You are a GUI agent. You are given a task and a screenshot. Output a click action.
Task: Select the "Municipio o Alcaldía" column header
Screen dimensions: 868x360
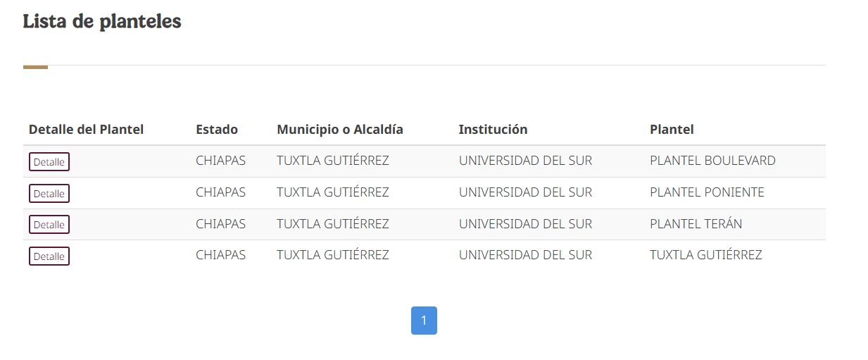pyautogui.click(x=340, y=130)
